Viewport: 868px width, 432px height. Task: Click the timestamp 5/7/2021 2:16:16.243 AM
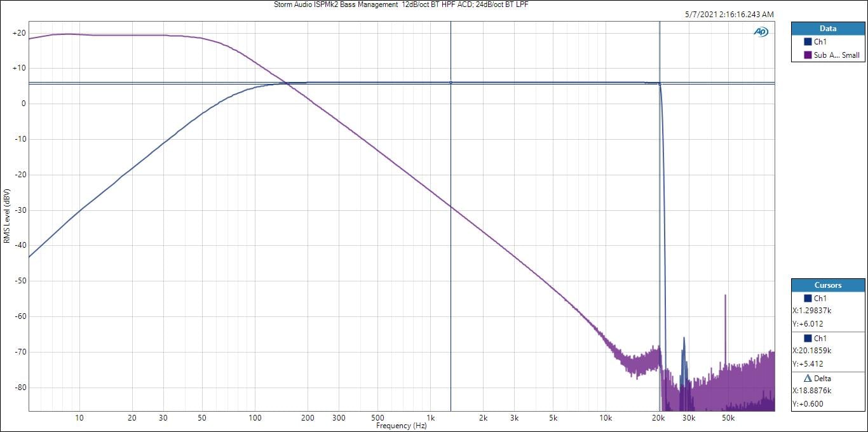click(730, 15)
